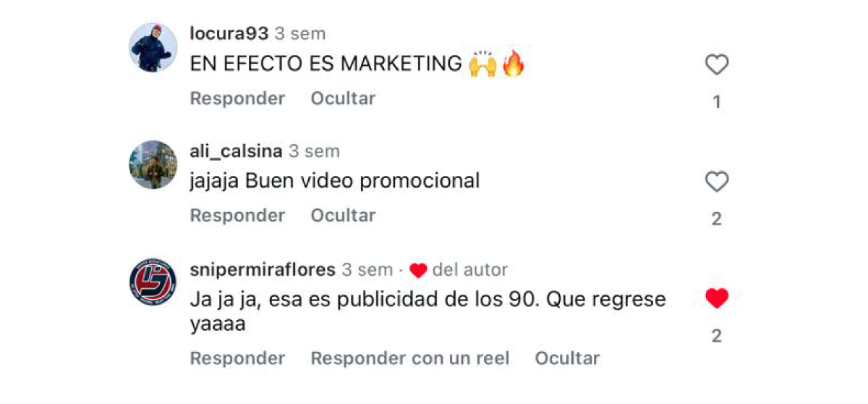Reply to locura93's marketing comment
The image size is (868, 404).
click(x=237, y=98)
